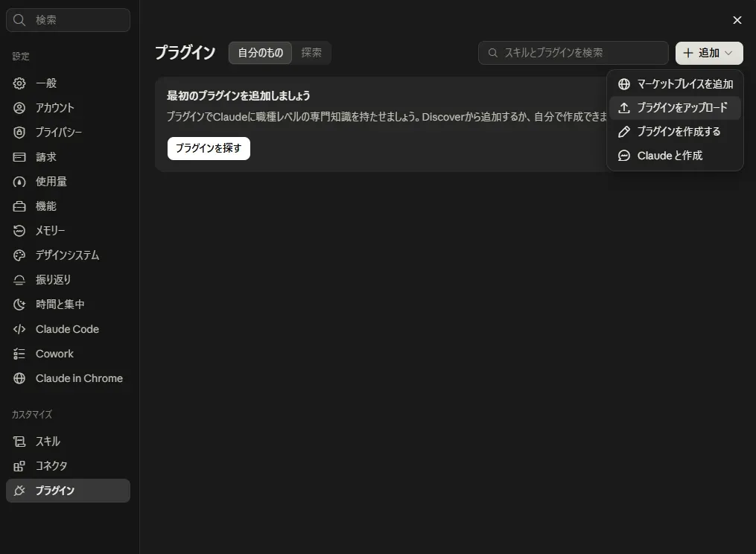The height and width of the screenshot is (554, 756).
Task: Click the toolbox icon beside 機能
Action: pos(19,206)
